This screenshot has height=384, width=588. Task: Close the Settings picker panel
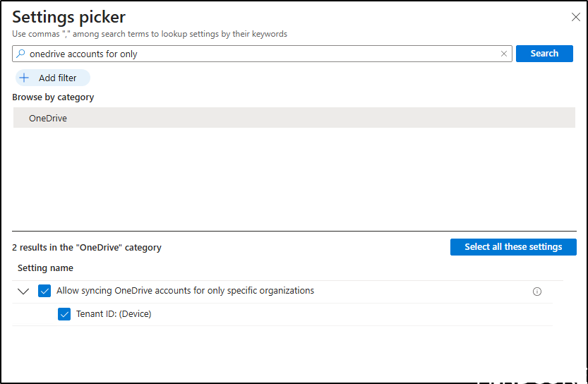pyautogui.click(x=575, y=18)
